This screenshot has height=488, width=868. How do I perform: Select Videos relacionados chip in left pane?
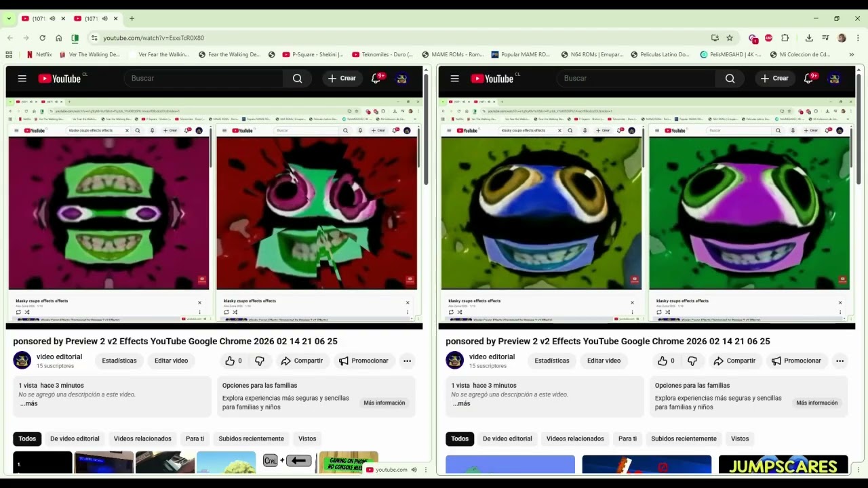[142, 439]
